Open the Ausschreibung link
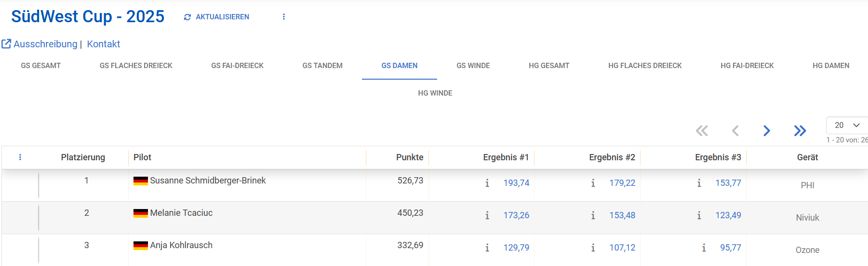The image size is (868, 266). 45,44
